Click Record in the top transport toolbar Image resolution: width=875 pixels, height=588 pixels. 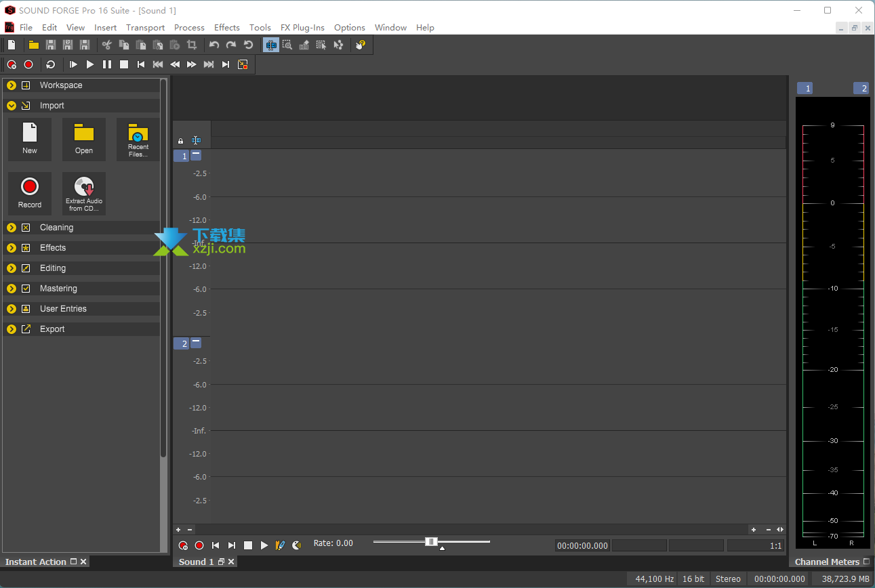tap(28, 64)
